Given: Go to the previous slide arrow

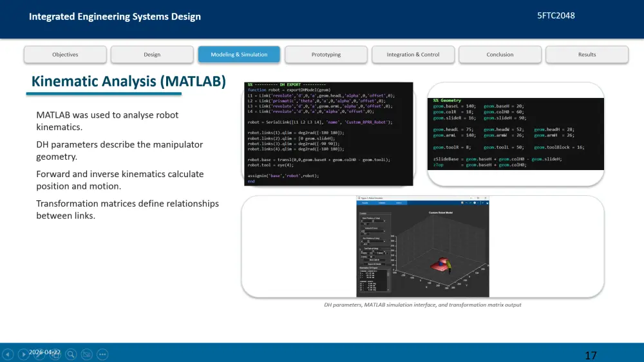Looking at the screenshot, I should 8,354.
